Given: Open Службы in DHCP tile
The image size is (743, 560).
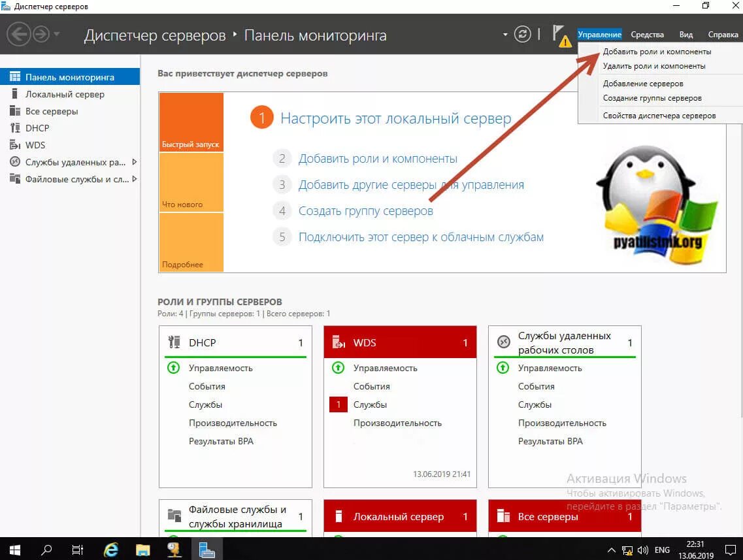Looking at the screenshot, I should click(x=205, y=404).
